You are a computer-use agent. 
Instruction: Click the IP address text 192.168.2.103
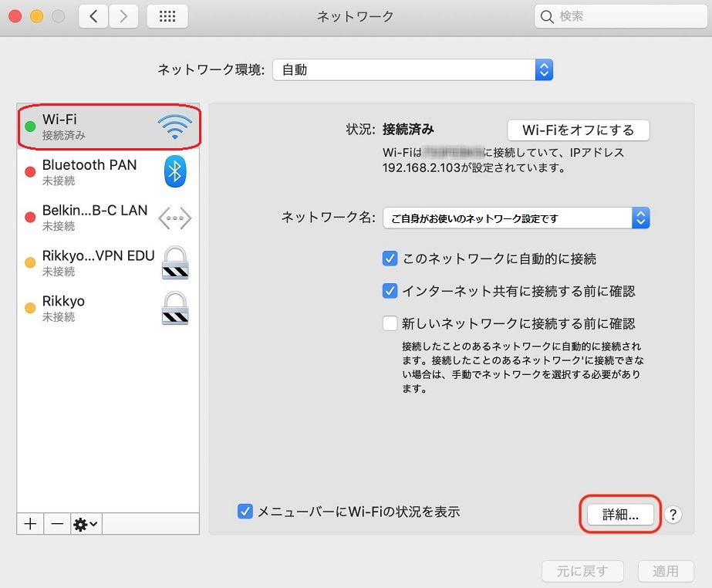[x=421, y=167]
